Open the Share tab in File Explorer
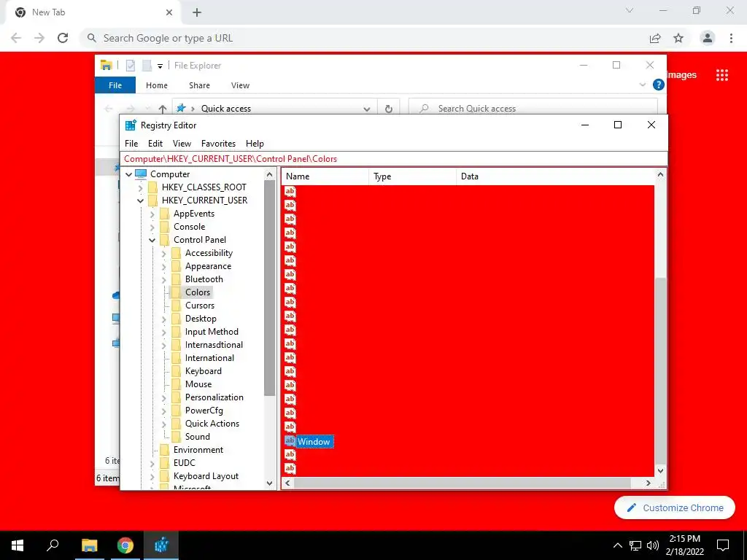The width and height of the screenshot is (747, 560). point(199,85)
